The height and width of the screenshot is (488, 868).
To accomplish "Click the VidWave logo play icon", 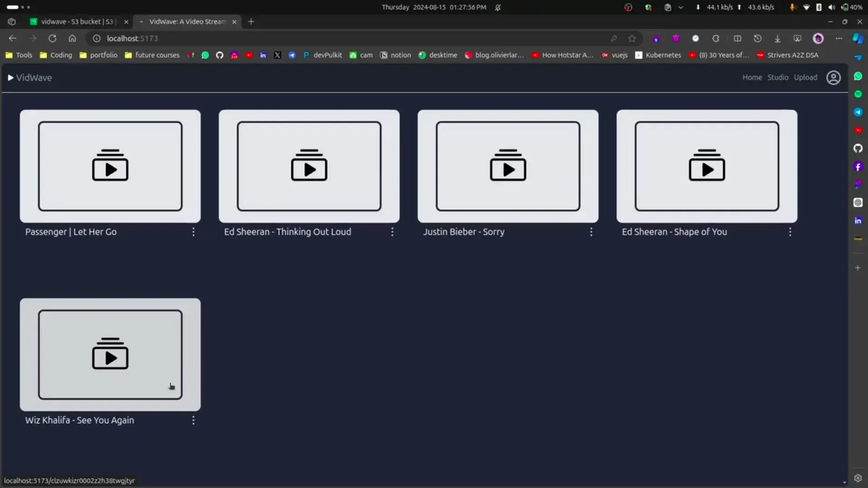I will tap(10, 78).
